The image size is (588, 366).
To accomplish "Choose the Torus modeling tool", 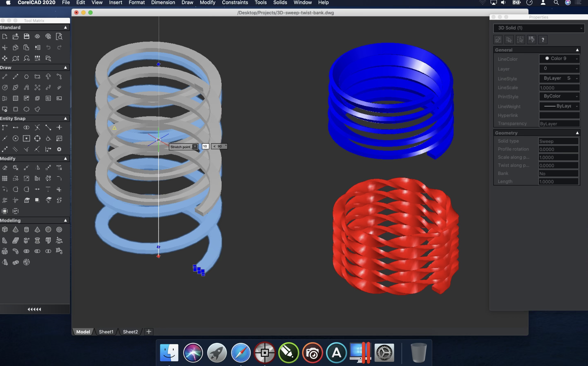I will tap(59, 229).
